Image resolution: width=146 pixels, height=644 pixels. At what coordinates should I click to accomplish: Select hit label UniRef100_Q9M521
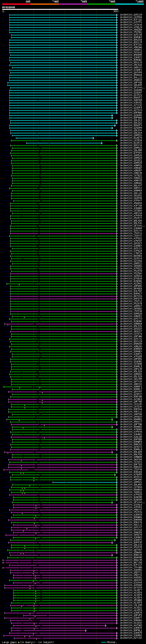pyautogui.click(x=131, y=482)
